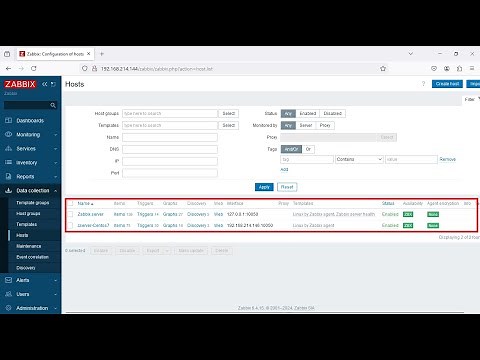
Task: Click browser back arrow
Action: (x=9, y=68)
